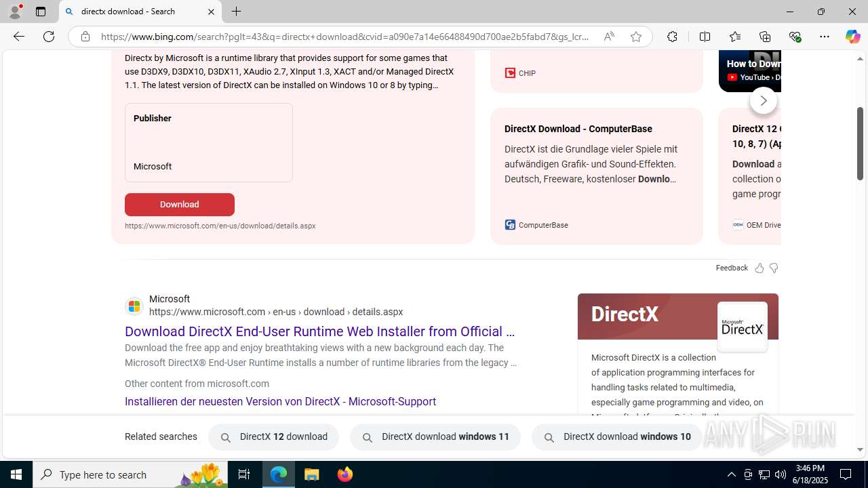Viewport: 868px width, 488px height.
Task: Open Read aloud icon in address bar
Action: (609, 37)
